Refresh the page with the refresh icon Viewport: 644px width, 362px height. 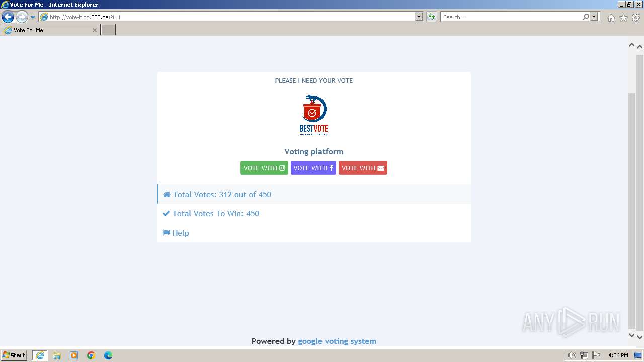(x=432, y=17)
